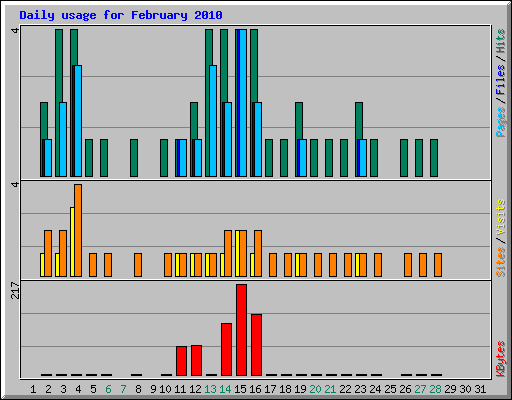Click the tall yellow Visits bar on day 4
The width and height of the screenshot is (512, 400).
click(x=72, y=242)
